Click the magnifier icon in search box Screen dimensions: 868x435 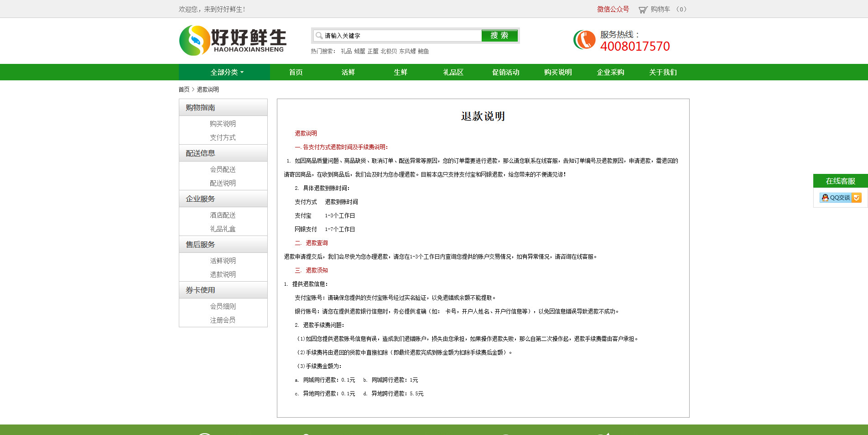coord(319,36)
